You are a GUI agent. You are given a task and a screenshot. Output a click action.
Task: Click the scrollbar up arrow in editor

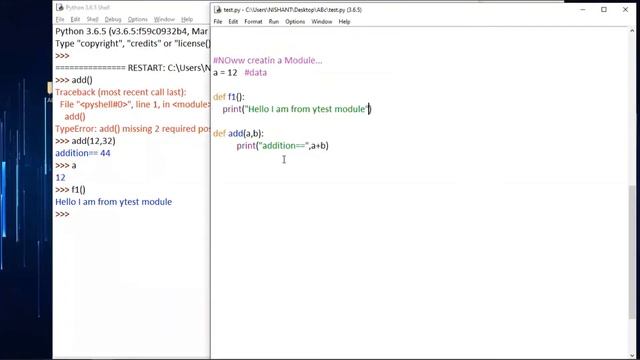(632, 31)
